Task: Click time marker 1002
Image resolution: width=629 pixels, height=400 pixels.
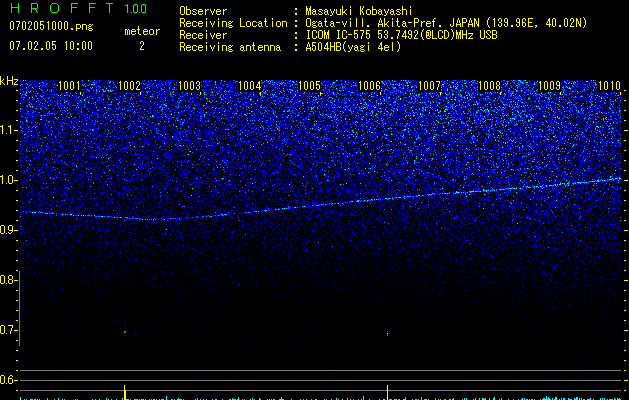Action: [x=130, y=86]
